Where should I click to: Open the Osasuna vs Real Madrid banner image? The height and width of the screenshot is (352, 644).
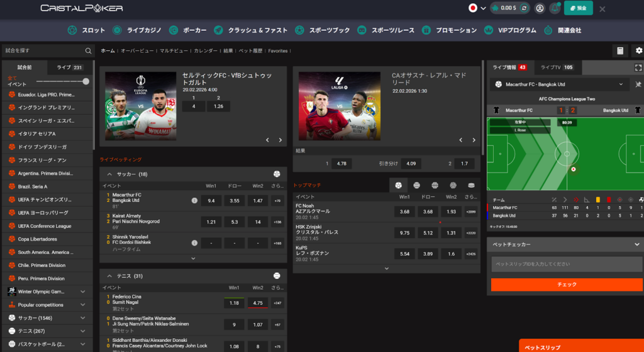(340, 106)
